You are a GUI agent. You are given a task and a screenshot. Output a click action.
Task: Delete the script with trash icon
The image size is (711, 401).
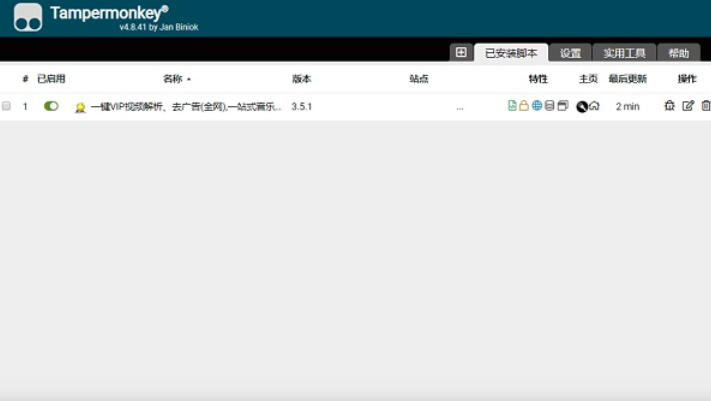point(706,106)
